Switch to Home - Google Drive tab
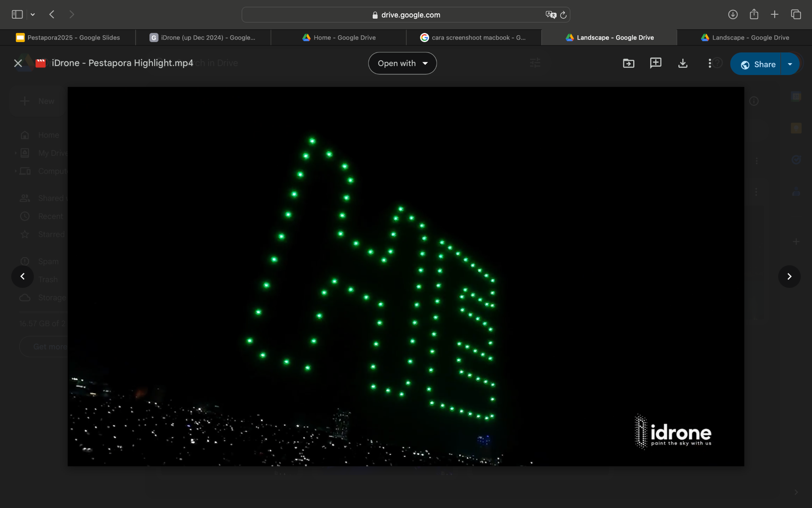The image size is (812, 508). point(339,37)
